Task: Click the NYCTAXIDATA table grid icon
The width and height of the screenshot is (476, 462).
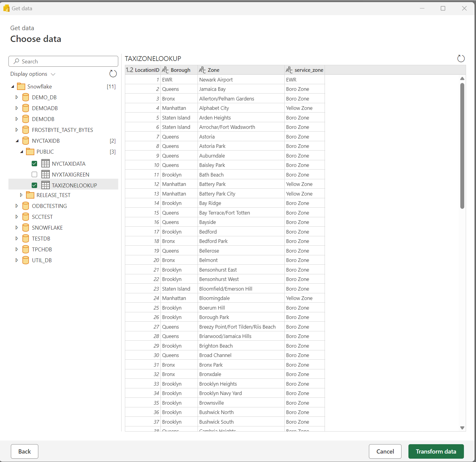Action: pos(46,164)
